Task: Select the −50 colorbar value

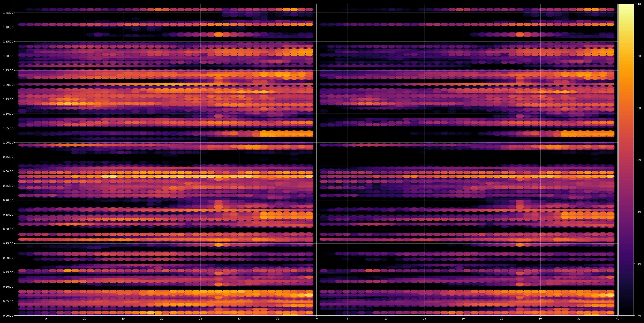Action: click(x=638, y=212)
